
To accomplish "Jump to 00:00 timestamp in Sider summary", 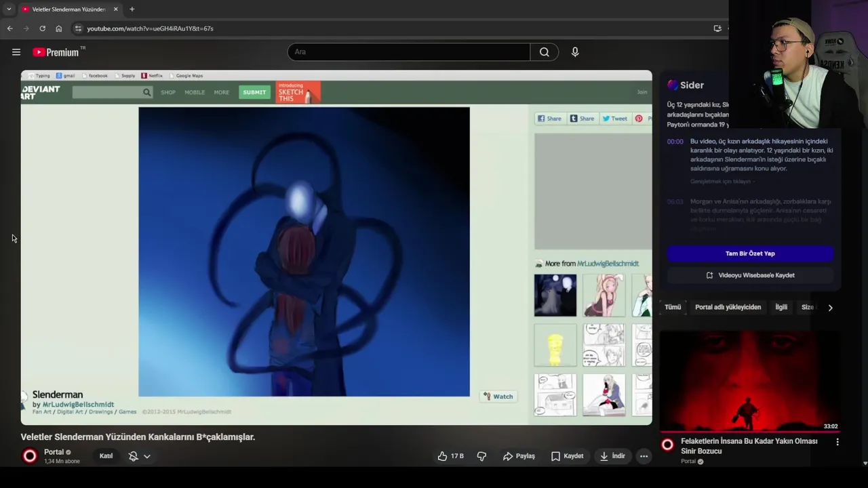I will point(675,142).
